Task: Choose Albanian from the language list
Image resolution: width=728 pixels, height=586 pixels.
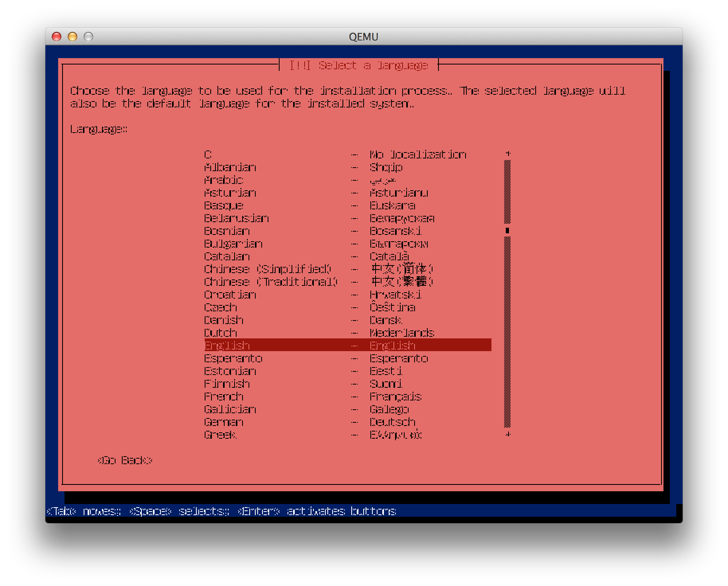Action: click(x=348, y=167)
